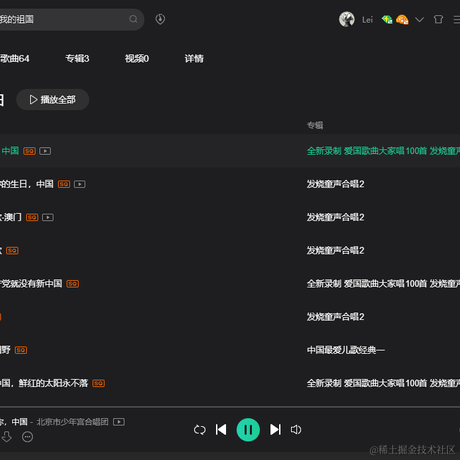The image size is (460, 460).
Task: Open MV icon on the green 中国 row
Action: 45,151
